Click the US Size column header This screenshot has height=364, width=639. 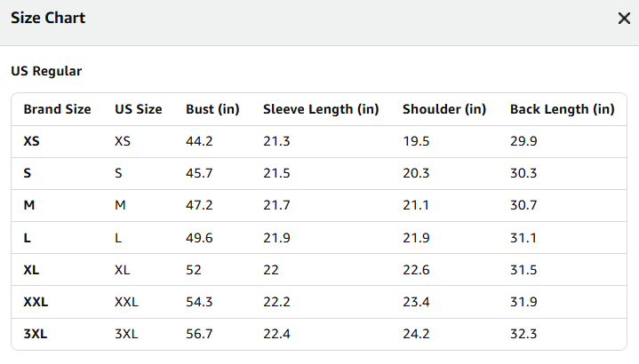click(139, 109)
